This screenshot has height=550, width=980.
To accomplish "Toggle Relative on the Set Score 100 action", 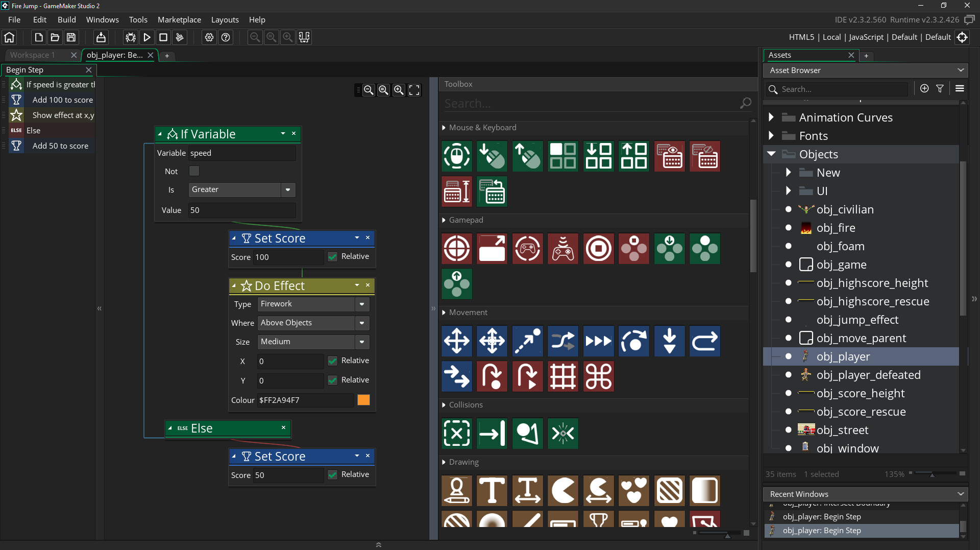I will (x=332, y=256).
